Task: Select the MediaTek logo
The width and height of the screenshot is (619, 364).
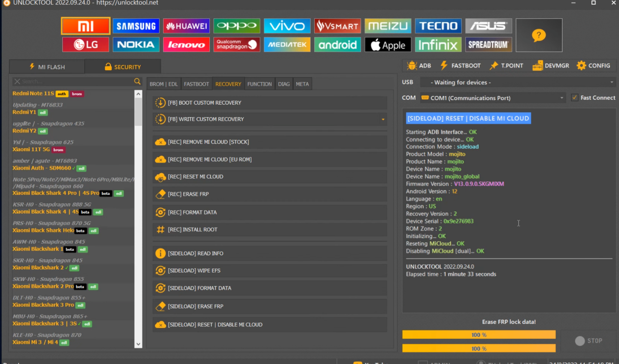Action: click(287, 45)
